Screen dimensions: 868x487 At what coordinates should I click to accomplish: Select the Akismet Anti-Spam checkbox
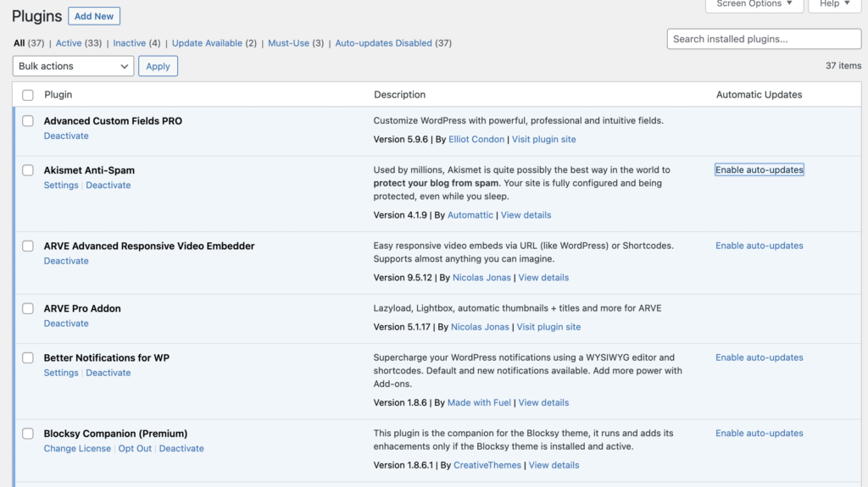[x=28, y=170]
